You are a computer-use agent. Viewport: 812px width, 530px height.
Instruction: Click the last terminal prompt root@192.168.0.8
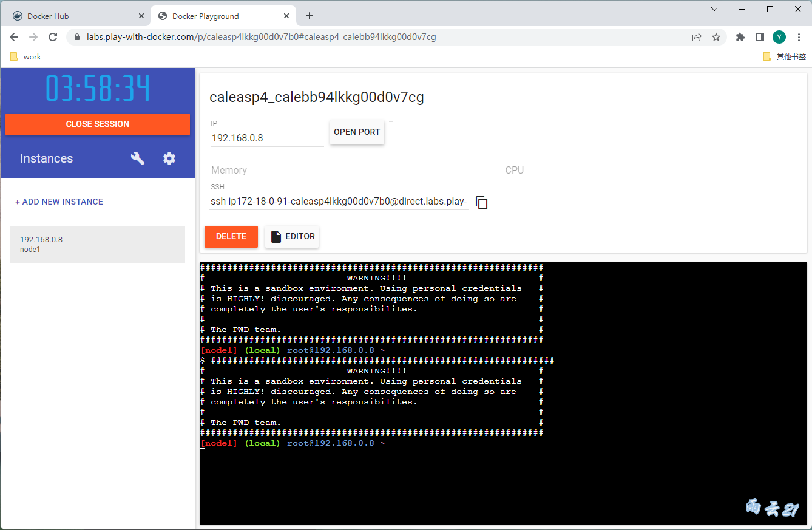coord(331,443)
